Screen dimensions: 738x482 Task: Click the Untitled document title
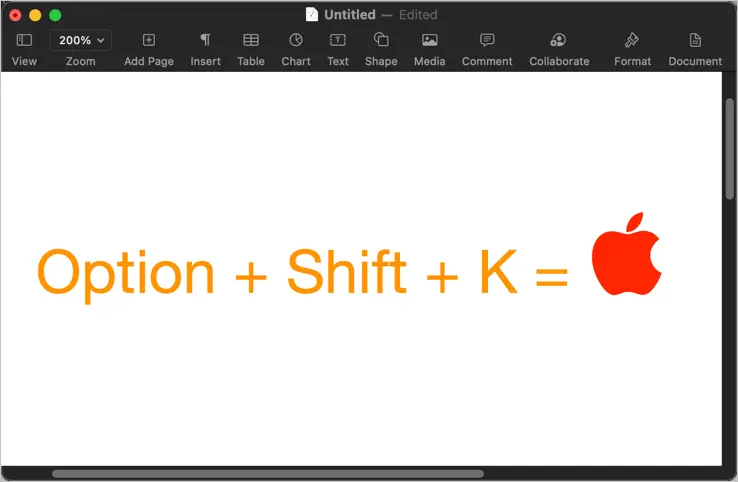click(350, 15)
